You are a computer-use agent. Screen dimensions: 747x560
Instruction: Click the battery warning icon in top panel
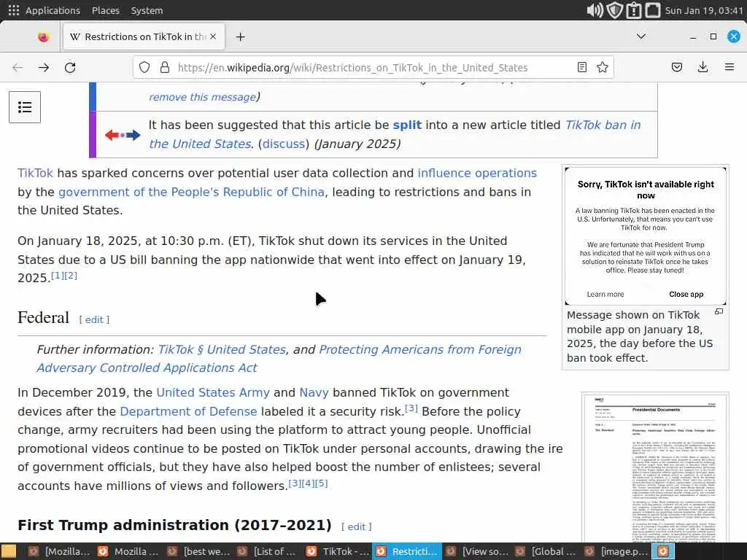coord(634,10)
